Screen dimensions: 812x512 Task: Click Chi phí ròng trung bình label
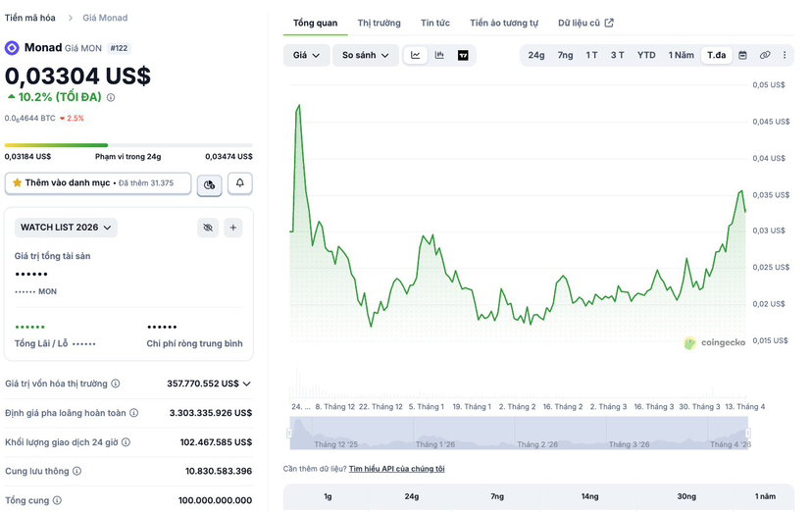[194, 343]
